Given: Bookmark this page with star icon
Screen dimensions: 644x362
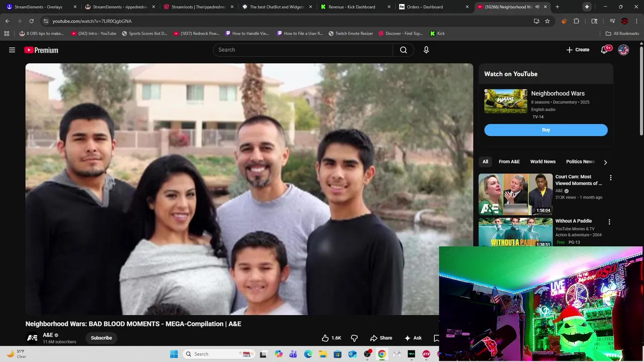Looking at the screenshot, I should [547, 21].
